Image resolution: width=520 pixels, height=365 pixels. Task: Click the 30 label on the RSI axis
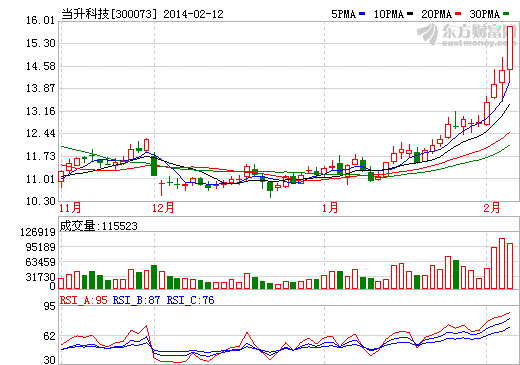click(49, 360)
